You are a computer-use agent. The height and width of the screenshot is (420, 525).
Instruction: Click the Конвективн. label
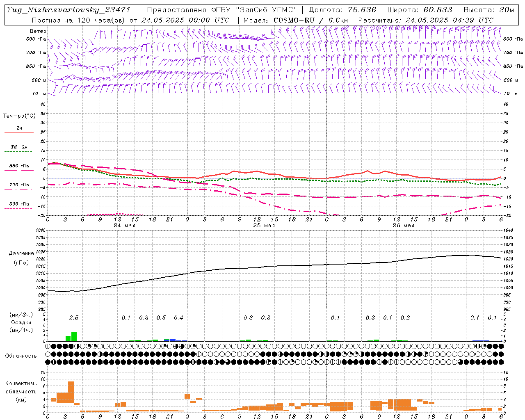(21, 383)
